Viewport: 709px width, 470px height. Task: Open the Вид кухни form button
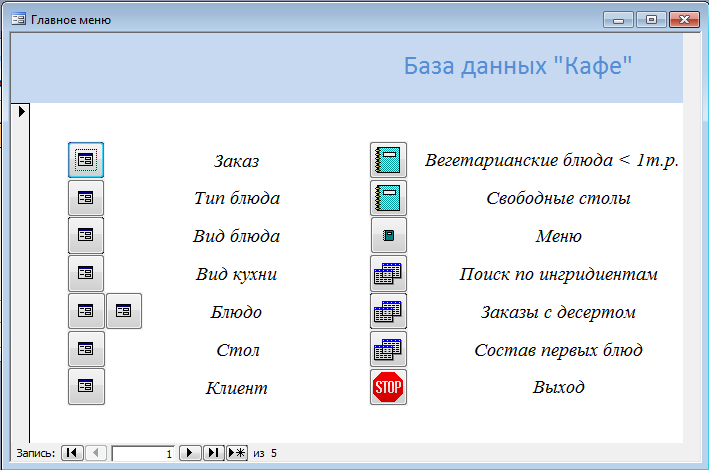coord(86,273)
